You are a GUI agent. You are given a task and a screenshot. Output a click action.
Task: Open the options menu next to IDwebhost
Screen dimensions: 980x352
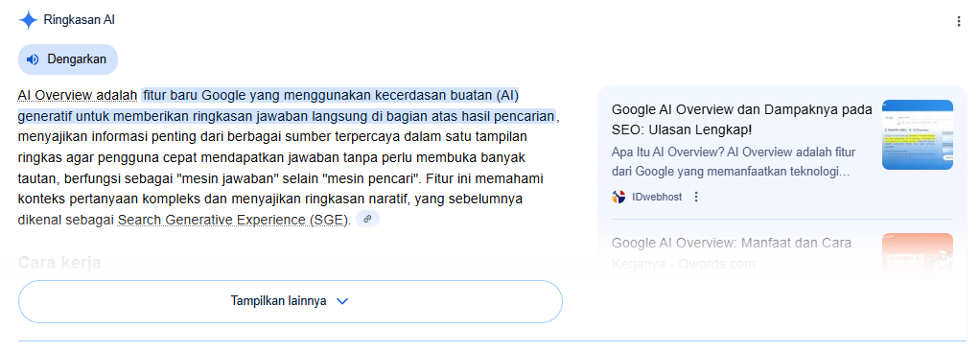click(x=696, y=197)
